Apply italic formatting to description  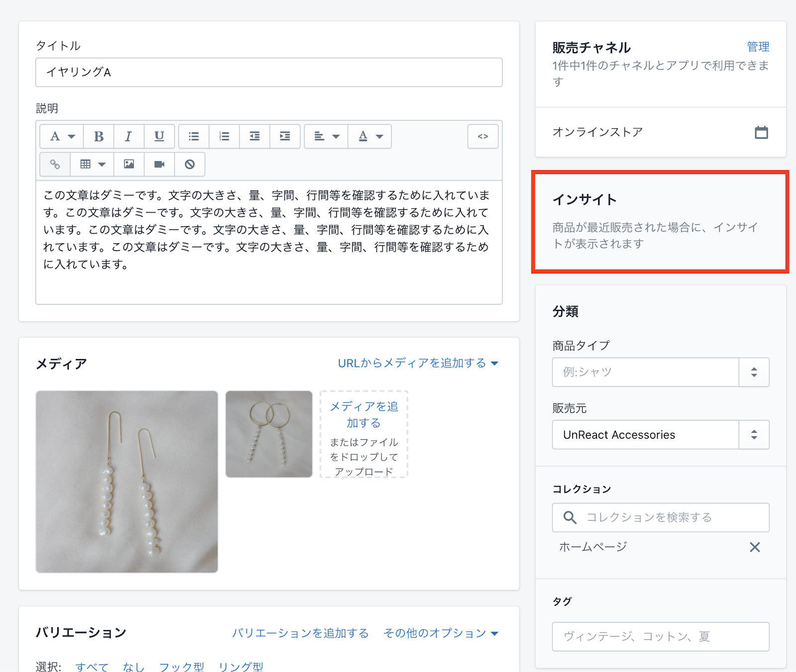[x=129, y=136]
